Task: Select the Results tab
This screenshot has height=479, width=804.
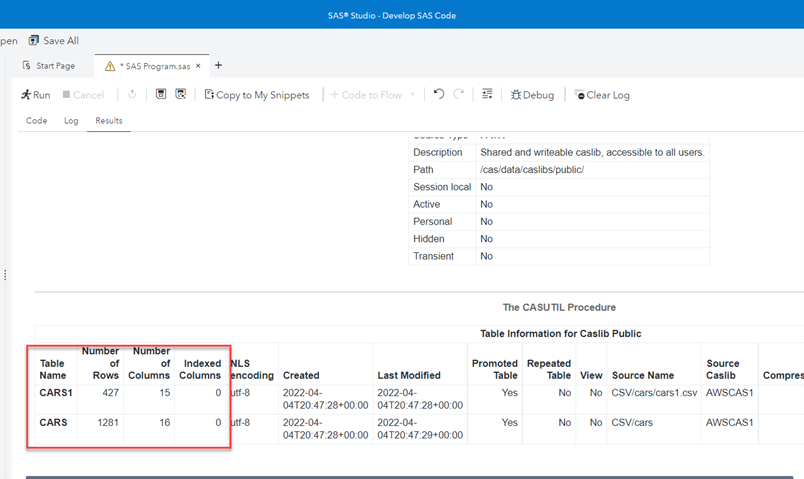Action: click(109, 121)
